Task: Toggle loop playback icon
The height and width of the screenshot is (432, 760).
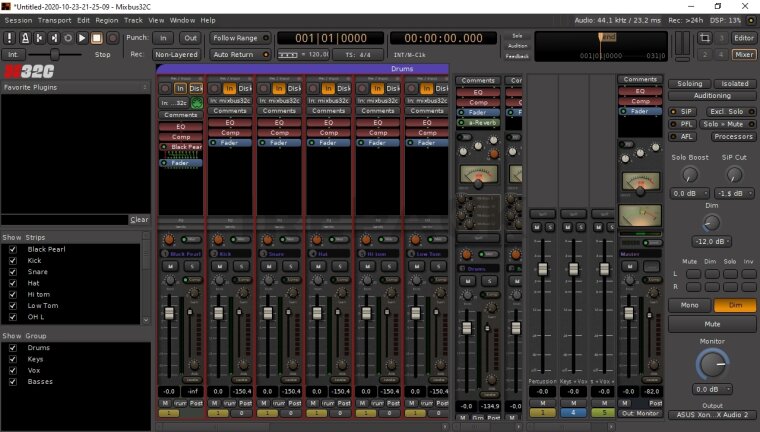Action: (68, 38)
